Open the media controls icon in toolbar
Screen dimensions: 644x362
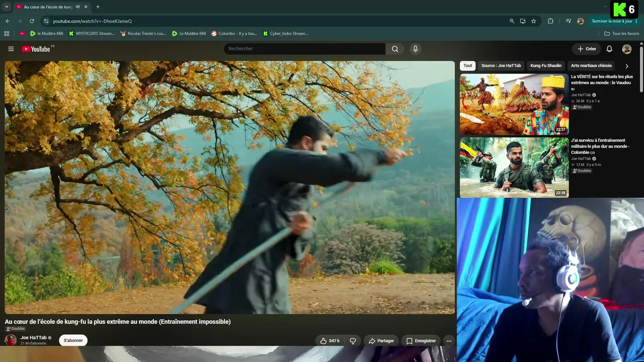569,21
